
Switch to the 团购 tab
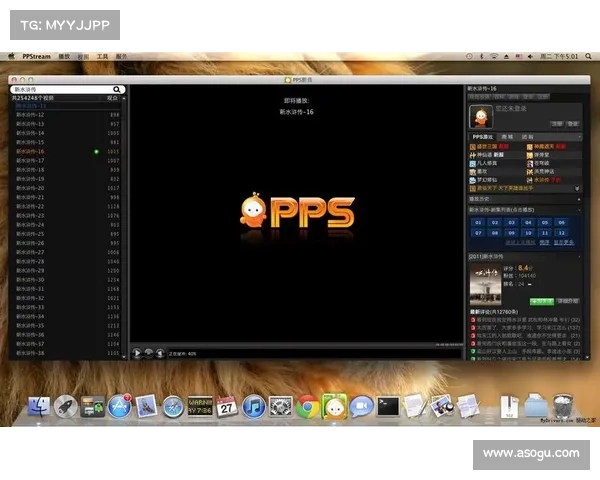pyautogui.click(x=527, y=137)
